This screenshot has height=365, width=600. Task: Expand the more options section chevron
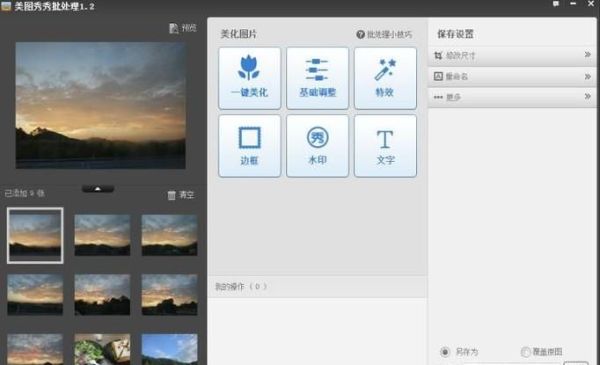587,96
